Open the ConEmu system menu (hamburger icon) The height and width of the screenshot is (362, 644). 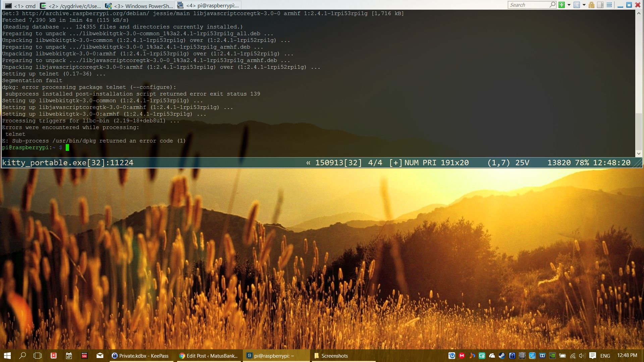609,5
